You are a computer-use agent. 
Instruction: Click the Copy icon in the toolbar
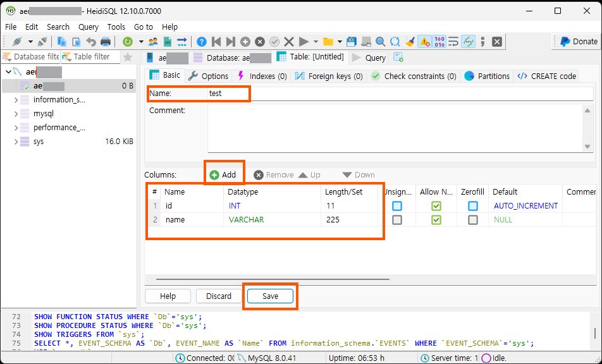click(x=61, y=42)
